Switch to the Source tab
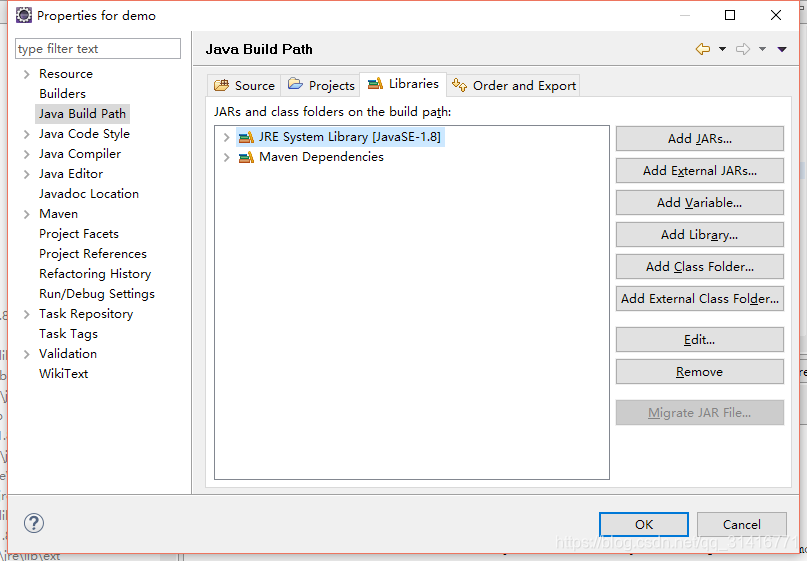The height and width of the screenshot is (561, 807). (x=244, y=85)
